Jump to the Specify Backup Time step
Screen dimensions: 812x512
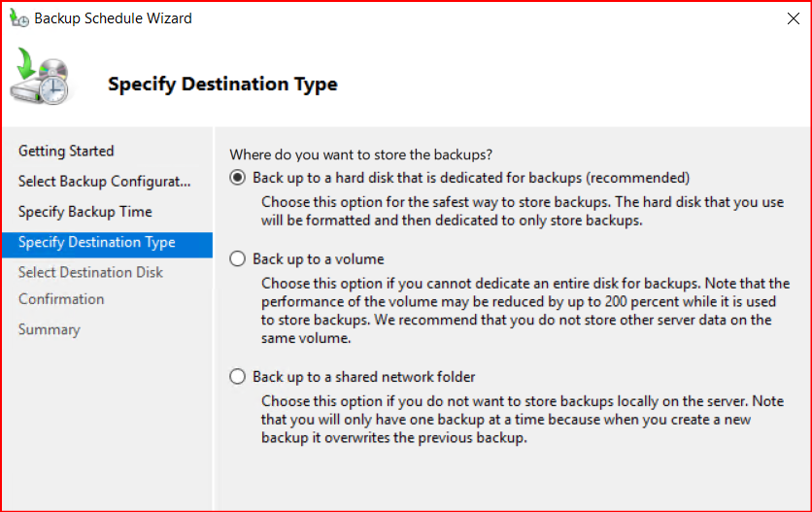click(x=85, y=212)
